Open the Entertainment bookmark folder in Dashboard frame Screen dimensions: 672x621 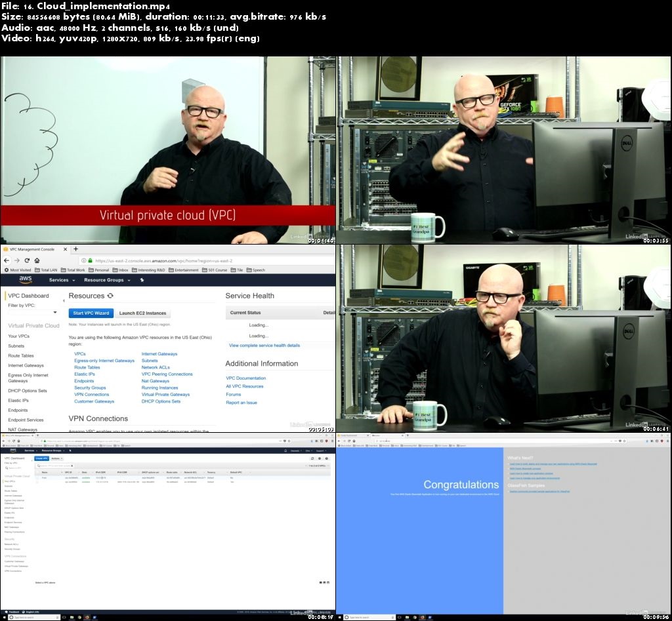[184, 270]
